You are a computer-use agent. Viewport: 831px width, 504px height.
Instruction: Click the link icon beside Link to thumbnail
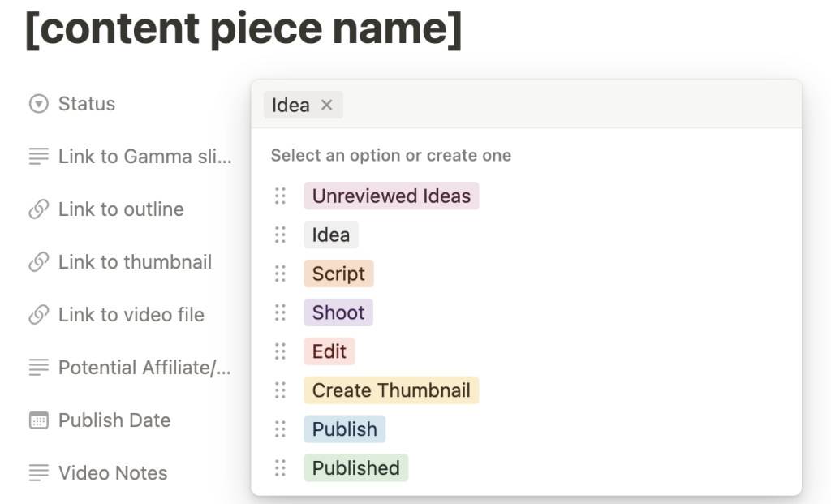(37, 261)
